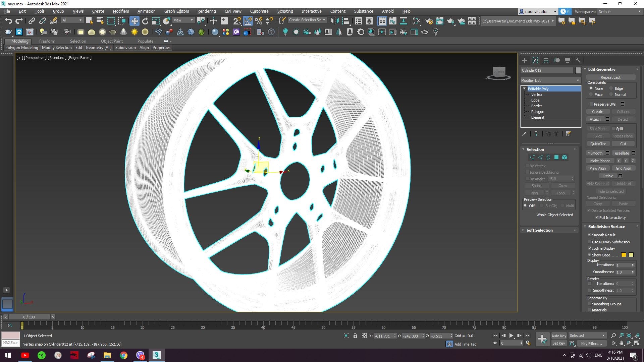Select the Edge constraint radio button

coord(611,88)
